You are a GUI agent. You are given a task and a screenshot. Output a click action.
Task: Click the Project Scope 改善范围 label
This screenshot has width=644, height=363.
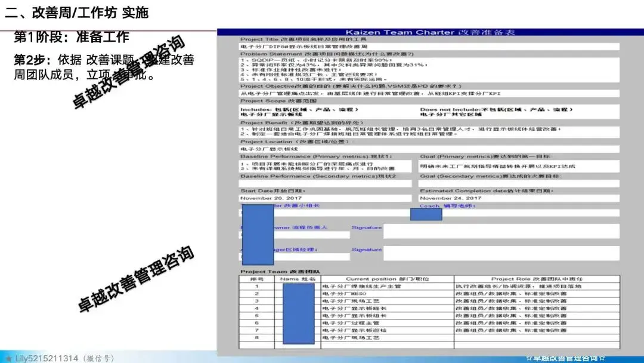(278, 101)
